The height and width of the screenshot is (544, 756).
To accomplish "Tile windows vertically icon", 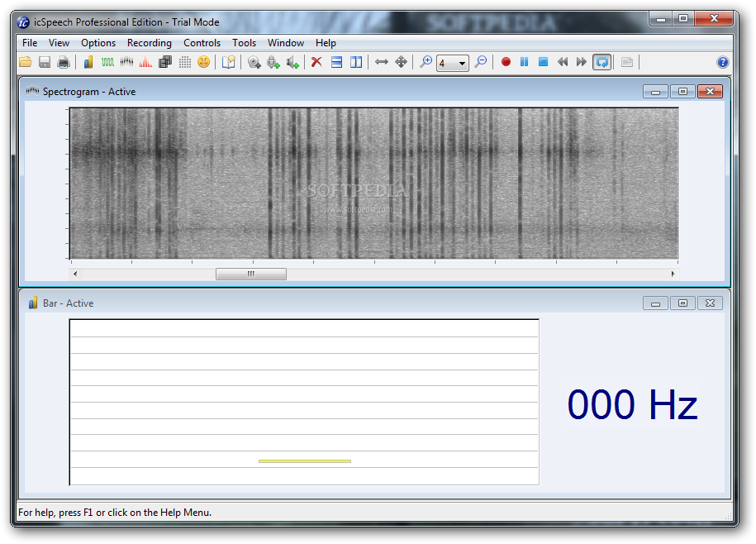I will [x=356, y=62].
